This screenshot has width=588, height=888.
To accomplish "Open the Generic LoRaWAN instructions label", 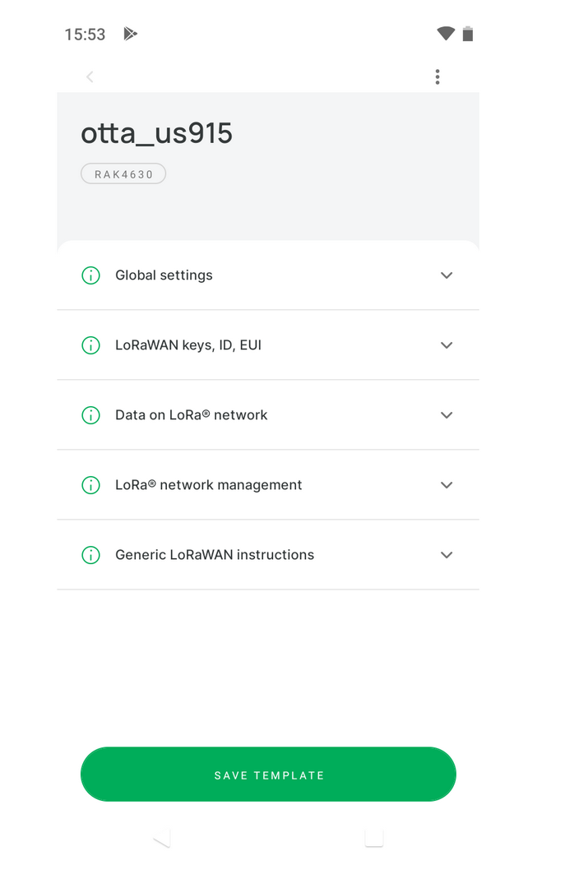I will (215, 555).
